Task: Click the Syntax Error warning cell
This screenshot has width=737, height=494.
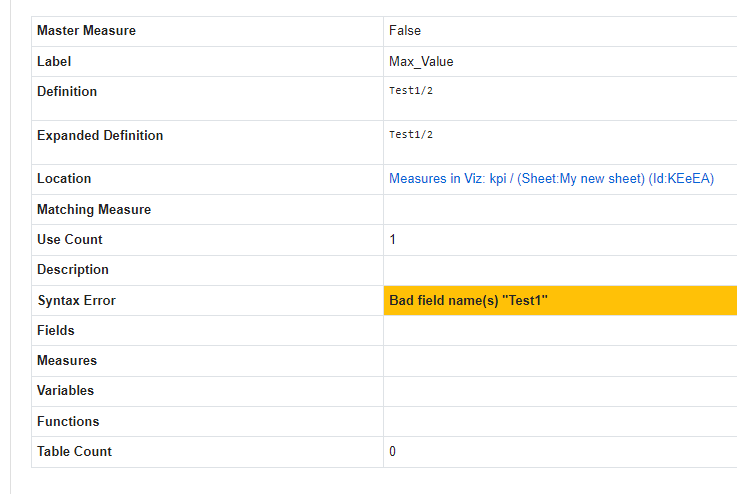Action: coord(560,300)
